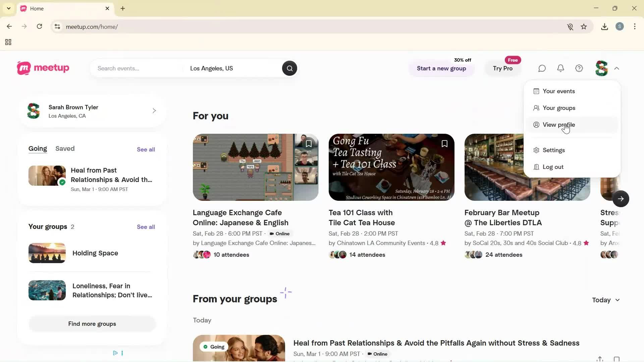The width and height of the screenshot is (644, 362).
Task: Click the Find more groups button
Action: pos(92,324)
